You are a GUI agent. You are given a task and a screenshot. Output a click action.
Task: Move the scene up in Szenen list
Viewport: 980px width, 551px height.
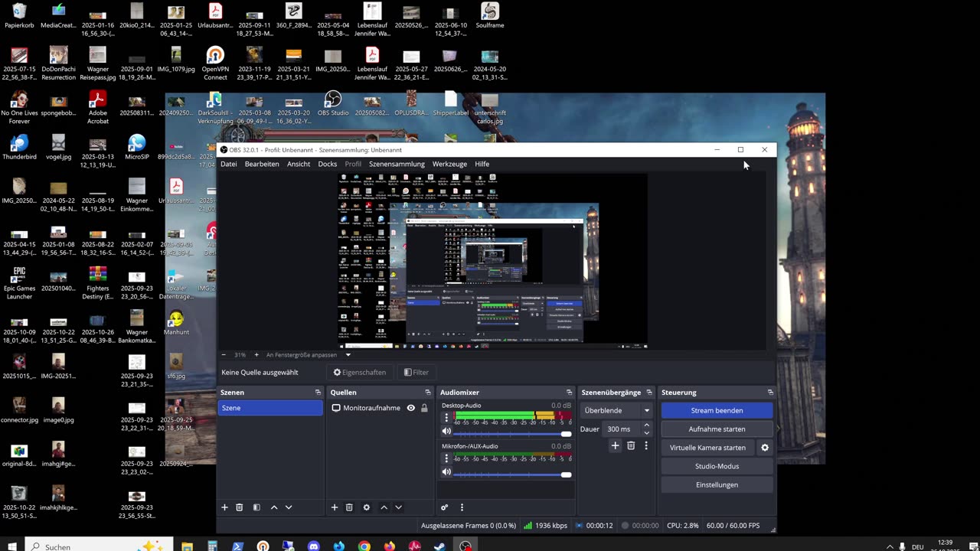coord(274,507)
